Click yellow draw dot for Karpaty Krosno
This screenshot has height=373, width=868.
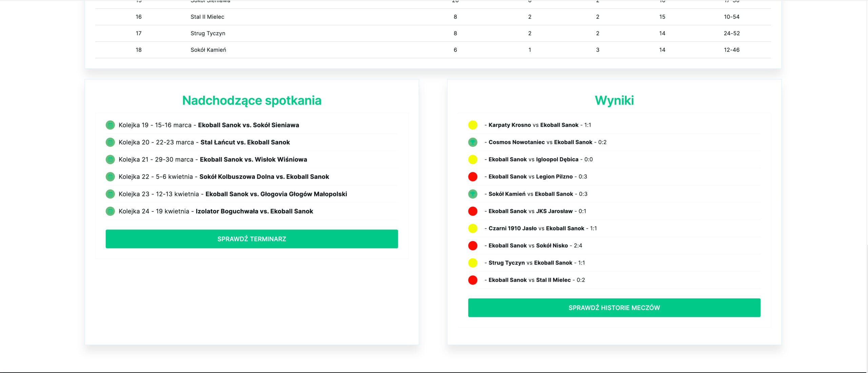click(473, 125)
